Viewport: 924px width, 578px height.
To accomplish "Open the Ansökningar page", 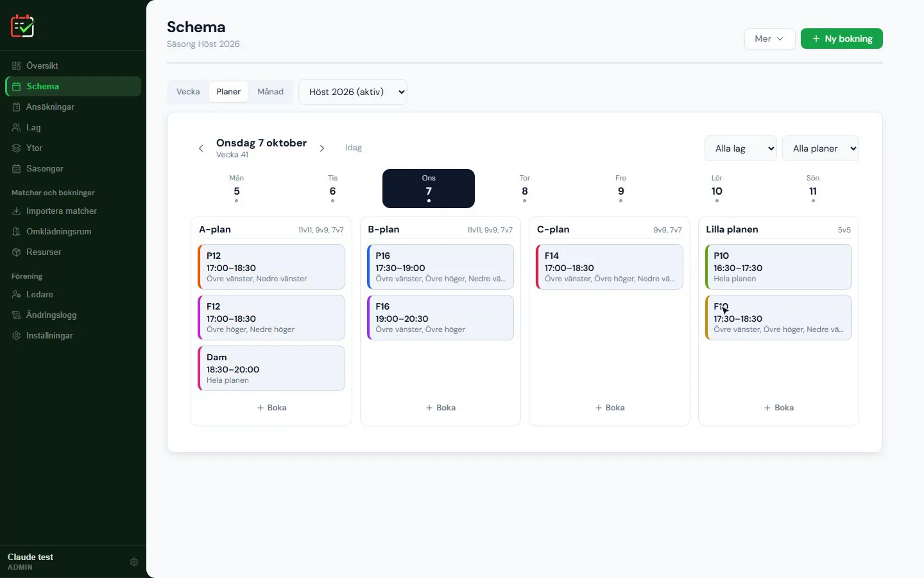I will click(x=73, y=107).
